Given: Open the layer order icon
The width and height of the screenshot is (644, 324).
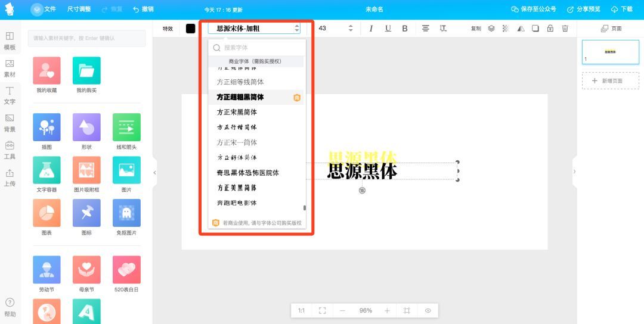Looking at the screenshot, I should pyautogui.click(x=491, y=29).
